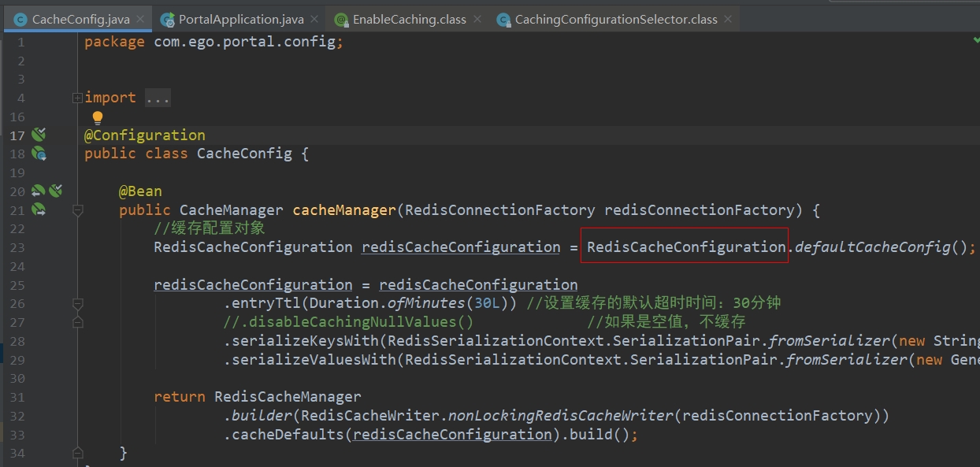The width and height of the screenshot is (980, 467).
Task: Click the yellow lightbulb quick-fix icon
Action: click(98, 118)
